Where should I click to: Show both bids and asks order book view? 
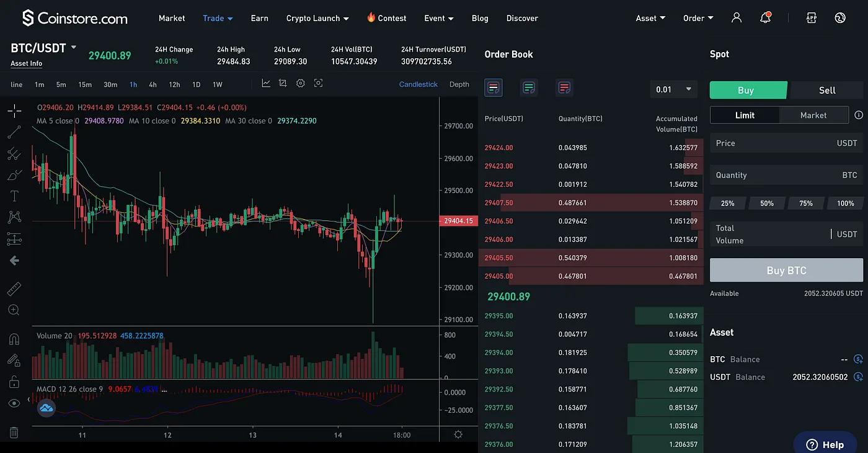[494, 88]
